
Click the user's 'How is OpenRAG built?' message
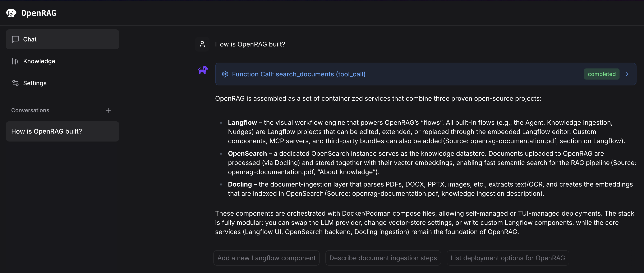tap(250, 44)
